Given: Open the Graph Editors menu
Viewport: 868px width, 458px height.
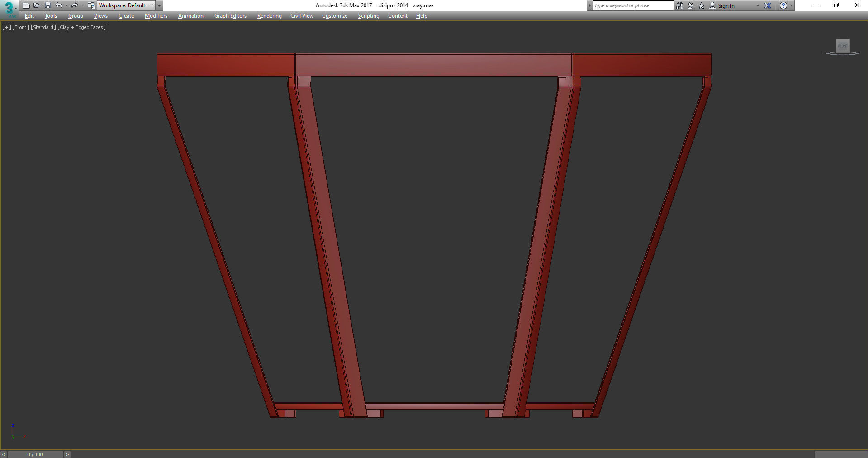Looking at the screenshot, I should pos(230,16).
